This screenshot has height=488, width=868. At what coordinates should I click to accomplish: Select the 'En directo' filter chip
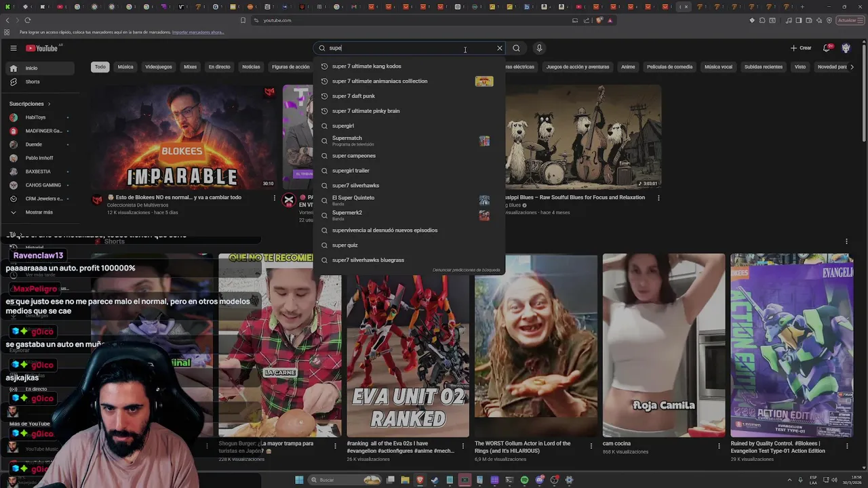pos(219,67)
